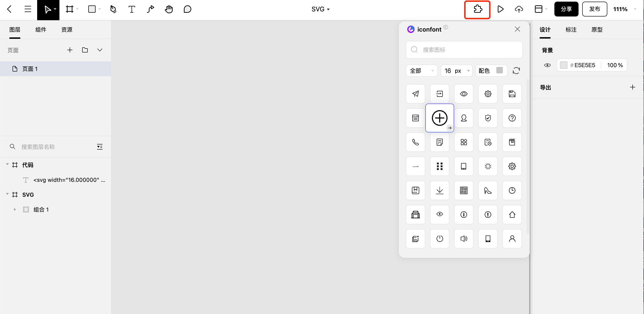Select the Text tool
The height and width of the screenshot is (314, 644).
132,9
